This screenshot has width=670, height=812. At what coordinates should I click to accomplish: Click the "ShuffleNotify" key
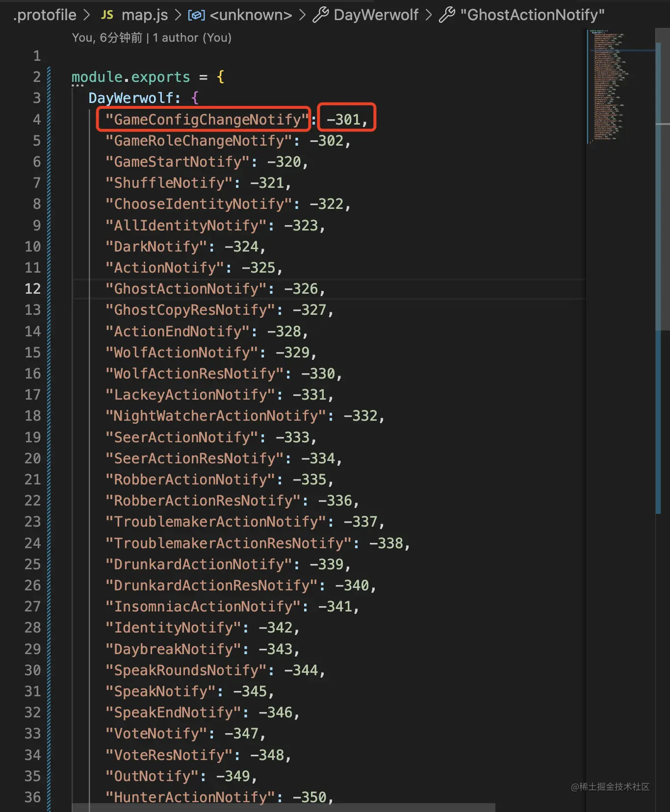pyautogui.click(x=169, y=183)
